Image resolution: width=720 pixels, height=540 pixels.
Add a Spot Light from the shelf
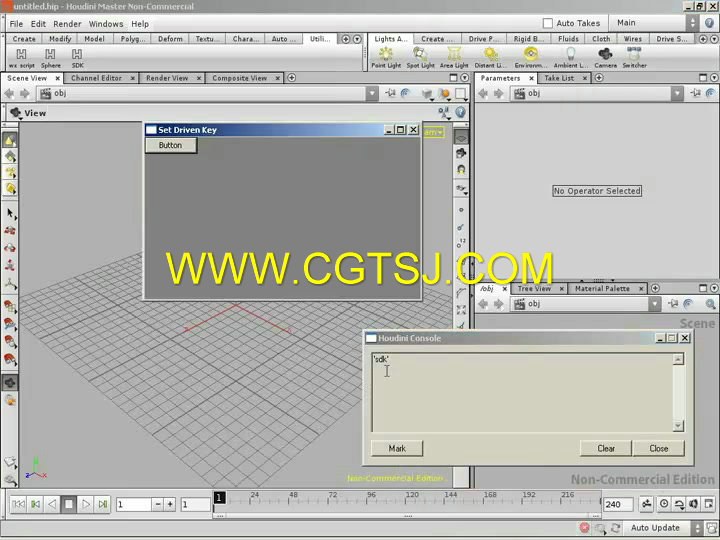point(420,58)
